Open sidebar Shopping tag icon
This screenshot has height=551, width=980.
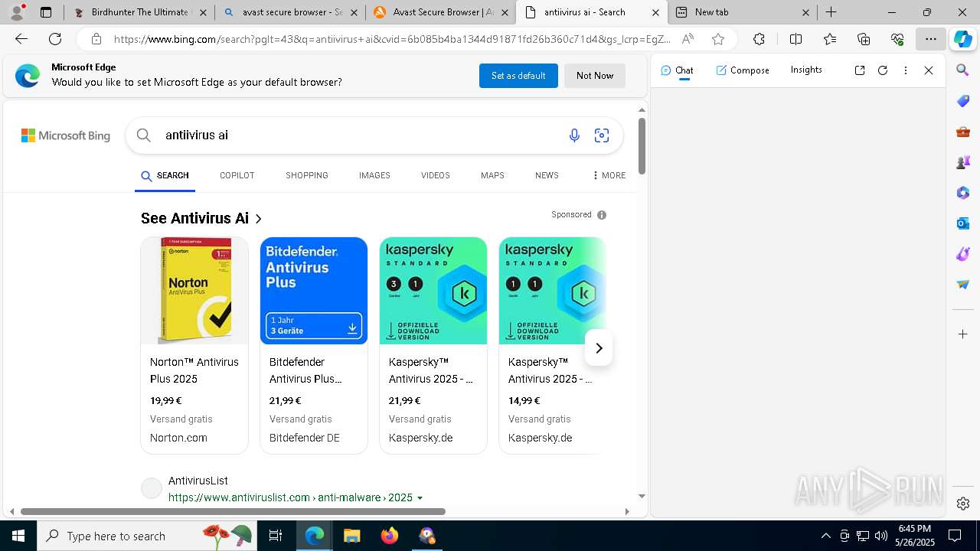pyautogui.click(x=963, y=101)
